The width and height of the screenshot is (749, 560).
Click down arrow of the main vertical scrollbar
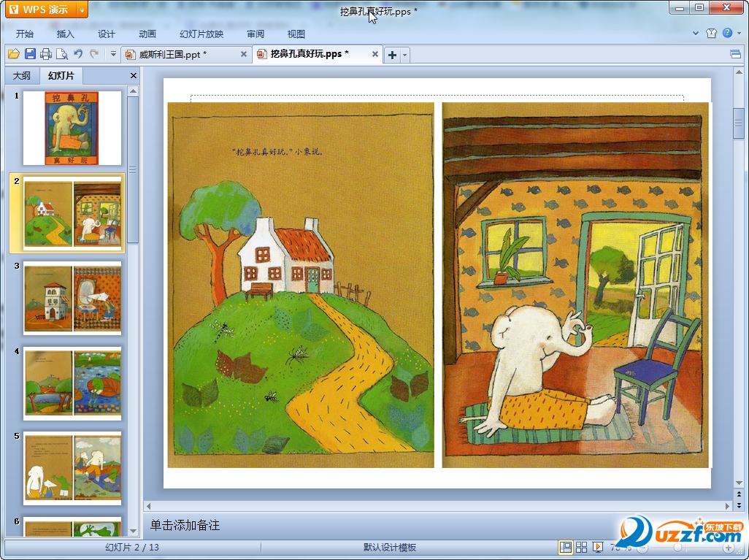739,483
